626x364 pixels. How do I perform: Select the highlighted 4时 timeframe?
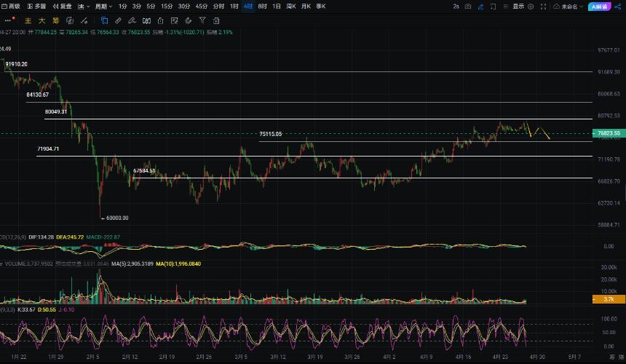tap(248, 7)
